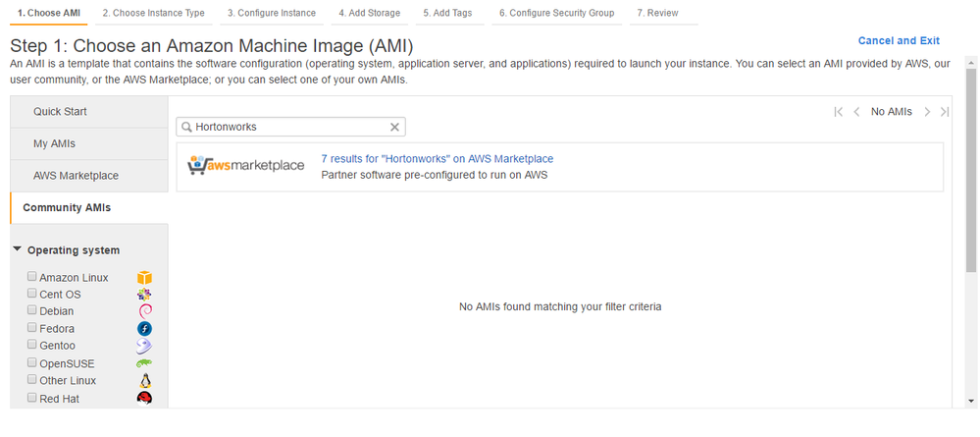This screenshot has height=437, width=980.
Task: Click the Partner software pre-configured description text
Action: coord(435,176)
